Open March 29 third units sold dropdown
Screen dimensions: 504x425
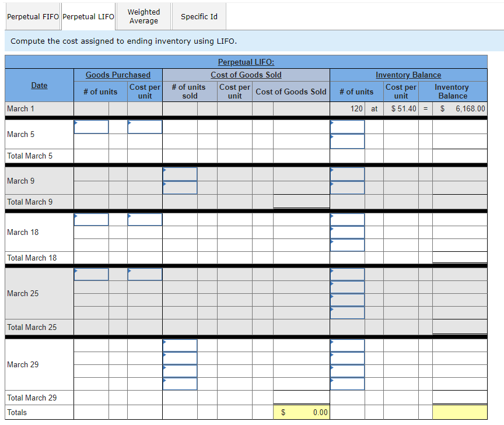[x=180, y=371]
